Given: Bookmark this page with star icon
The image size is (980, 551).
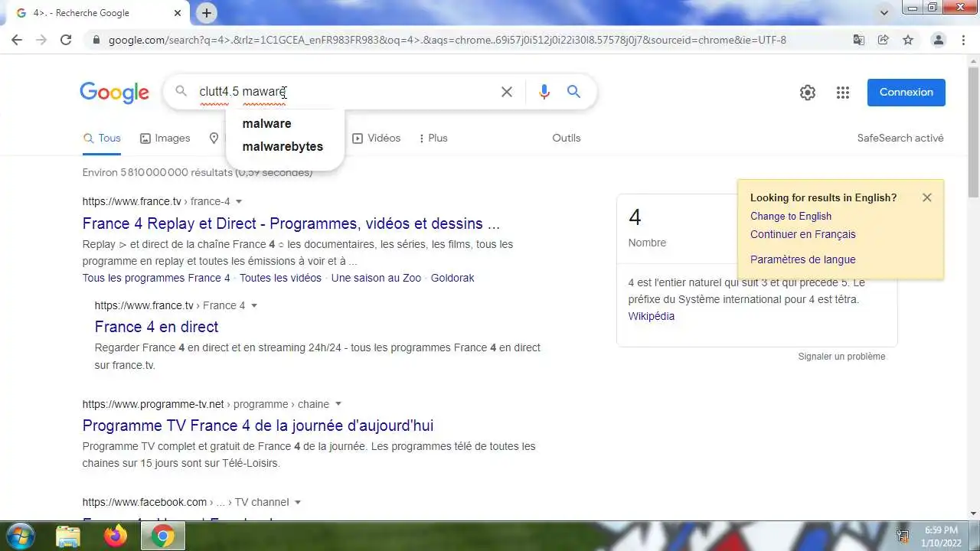Looking at the screenshot, I should coord(908,40).
